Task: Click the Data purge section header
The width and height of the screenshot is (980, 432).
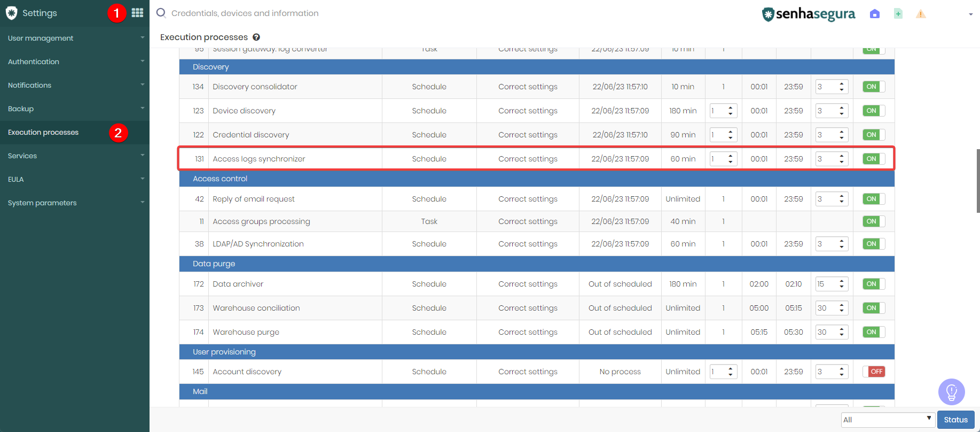Action: pos(537,264)
